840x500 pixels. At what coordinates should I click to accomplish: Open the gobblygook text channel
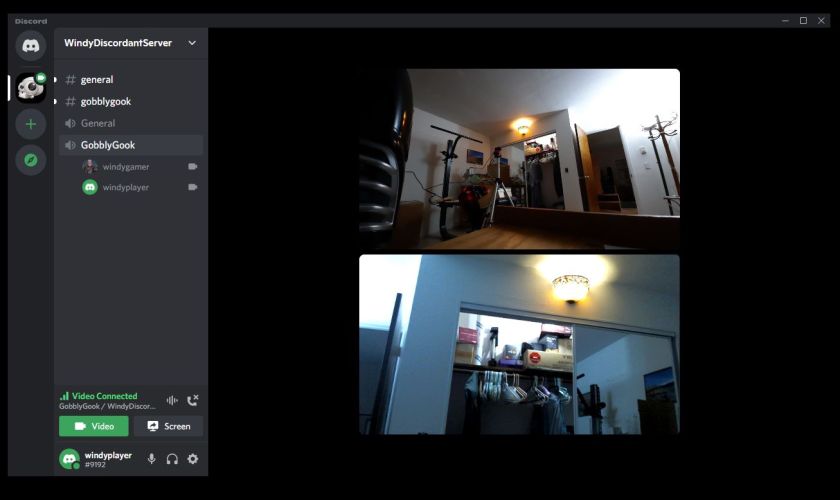106,102
